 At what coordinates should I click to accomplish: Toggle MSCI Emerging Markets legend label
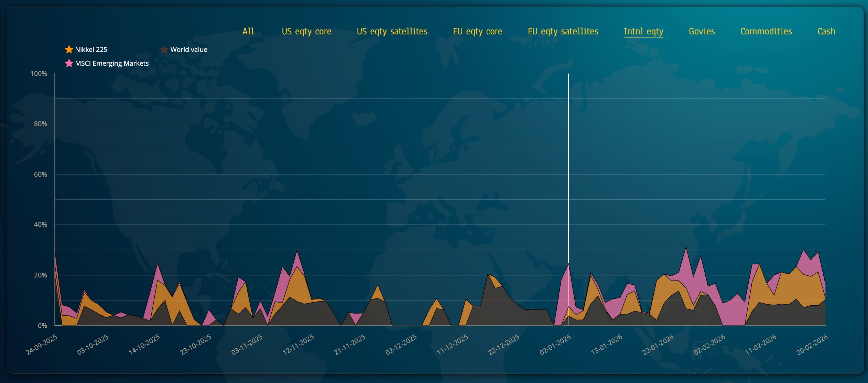112,63
